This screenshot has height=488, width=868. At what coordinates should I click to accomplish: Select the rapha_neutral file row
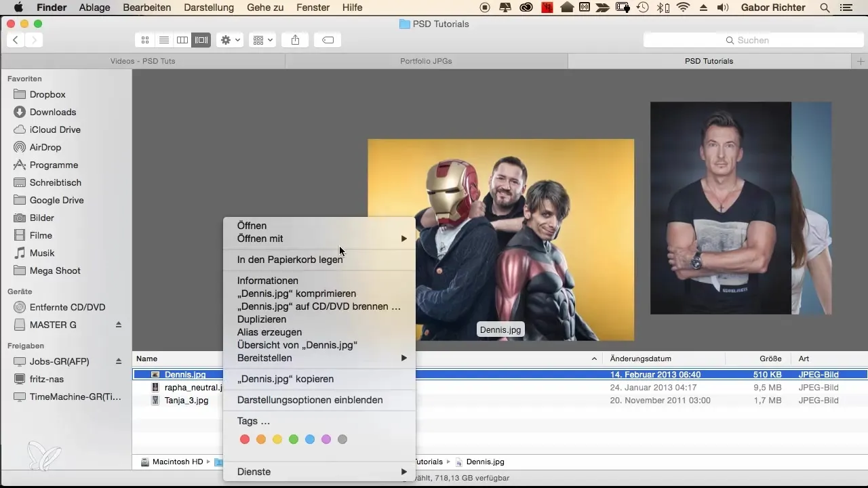[x=500, y=388]
